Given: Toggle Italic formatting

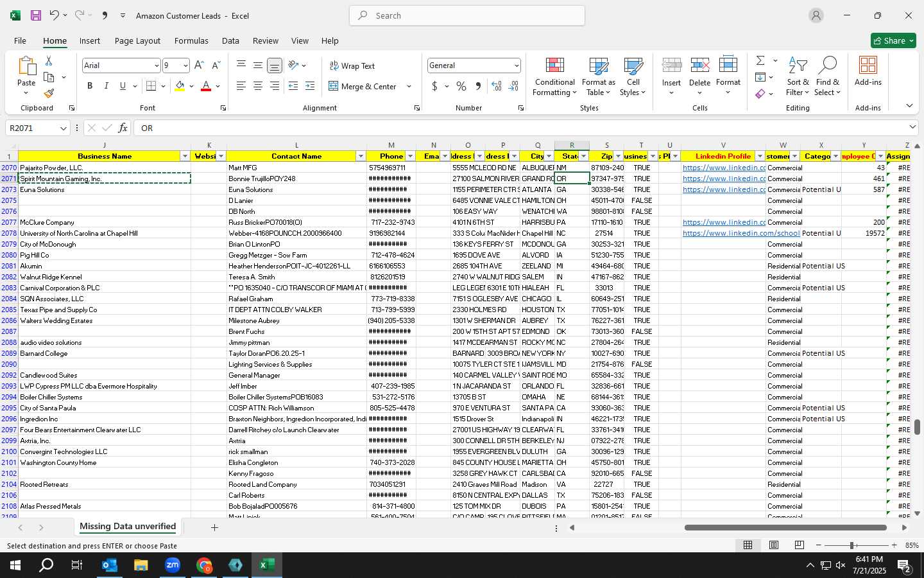Looking at the screenshot, I should coord(107,86).
